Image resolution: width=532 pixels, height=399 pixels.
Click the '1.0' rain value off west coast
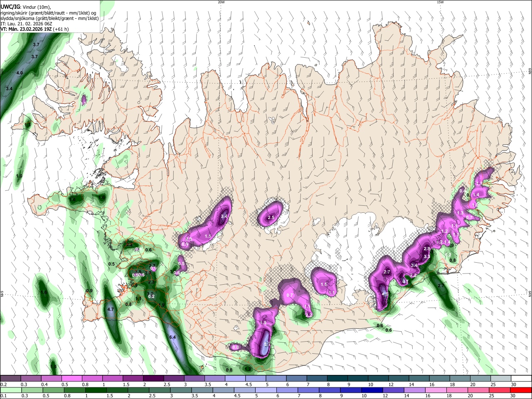19,176
